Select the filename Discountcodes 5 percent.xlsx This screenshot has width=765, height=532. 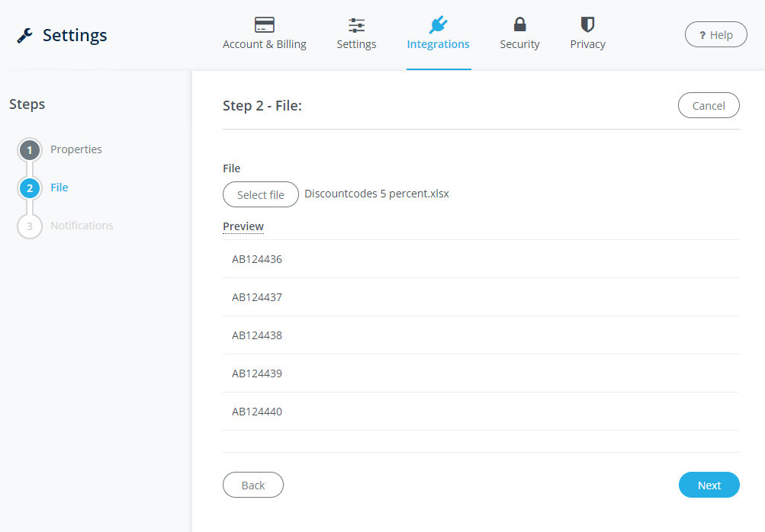(376, 193)
